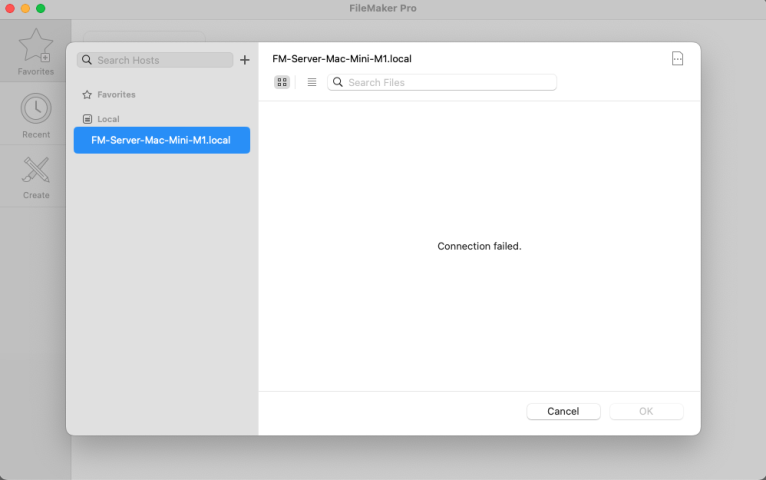Click the magnifier icon in Search Hosts

(87, 60)
